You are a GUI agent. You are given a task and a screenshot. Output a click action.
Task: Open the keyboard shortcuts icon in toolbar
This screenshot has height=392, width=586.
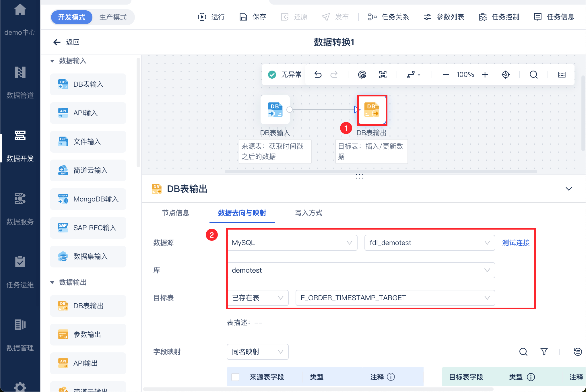tap(562, 75)
